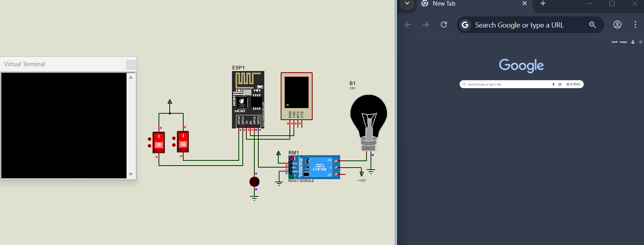Image resolution: width=644 pixels, height=245 pixels.
Task: Click the zoom magnifier in the address bar
Action: pos(592,25)
